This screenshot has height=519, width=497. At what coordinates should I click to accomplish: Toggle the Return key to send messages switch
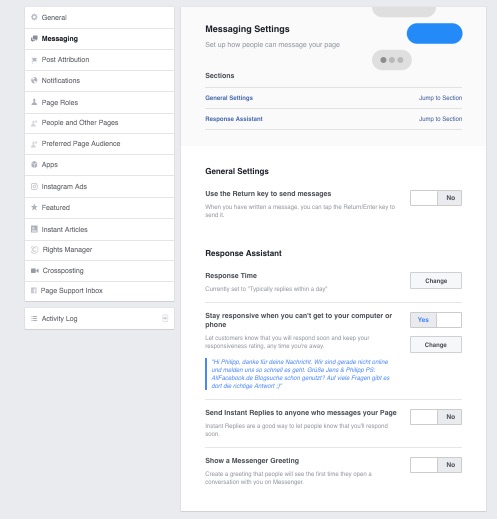point(436,198)
